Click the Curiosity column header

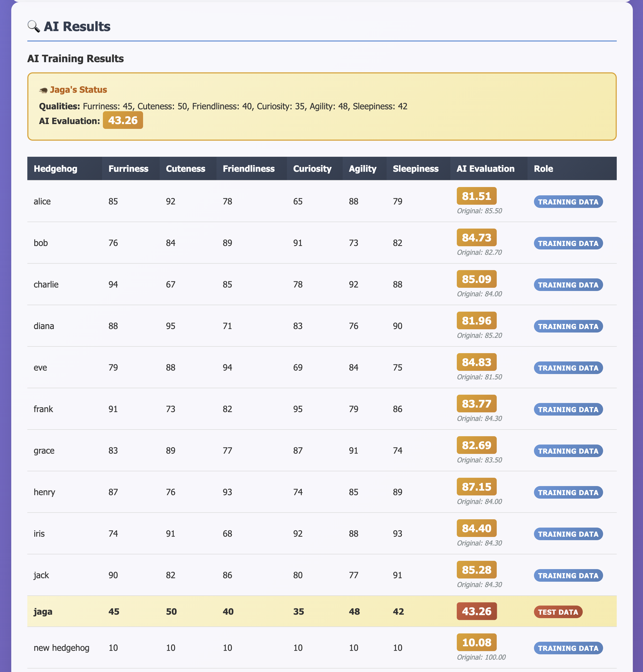pos(312,169)
